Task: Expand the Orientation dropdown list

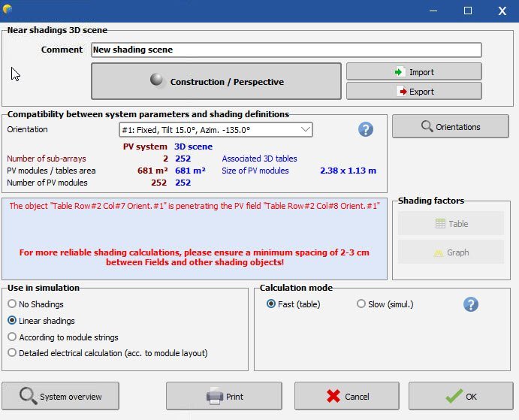Action: tap(305, 129)
